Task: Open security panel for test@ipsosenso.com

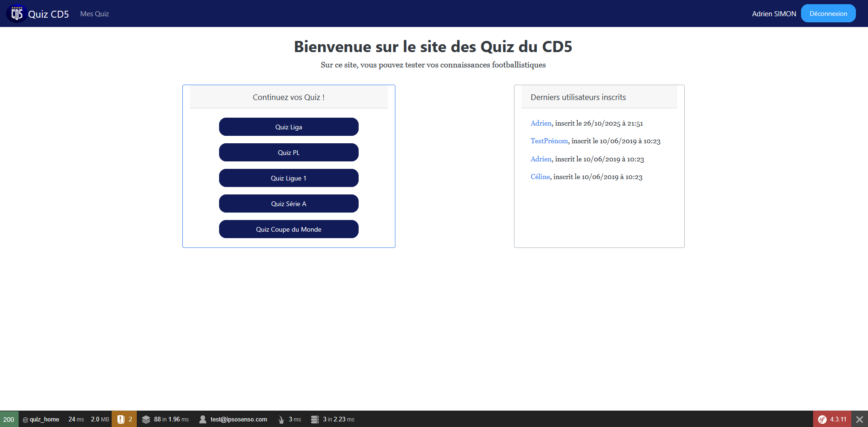Action: click(x=233, y=419)
